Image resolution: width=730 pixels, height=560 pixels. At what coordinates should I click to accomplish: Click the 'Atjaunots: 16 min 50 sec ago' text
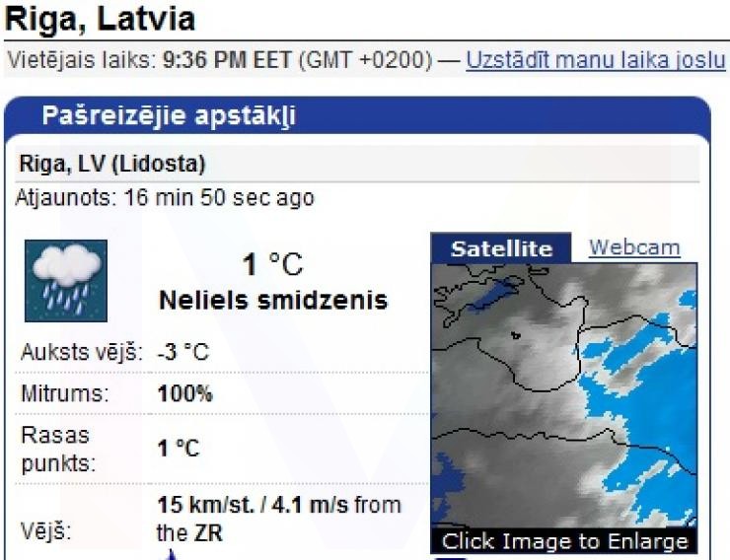click(165, 198)
